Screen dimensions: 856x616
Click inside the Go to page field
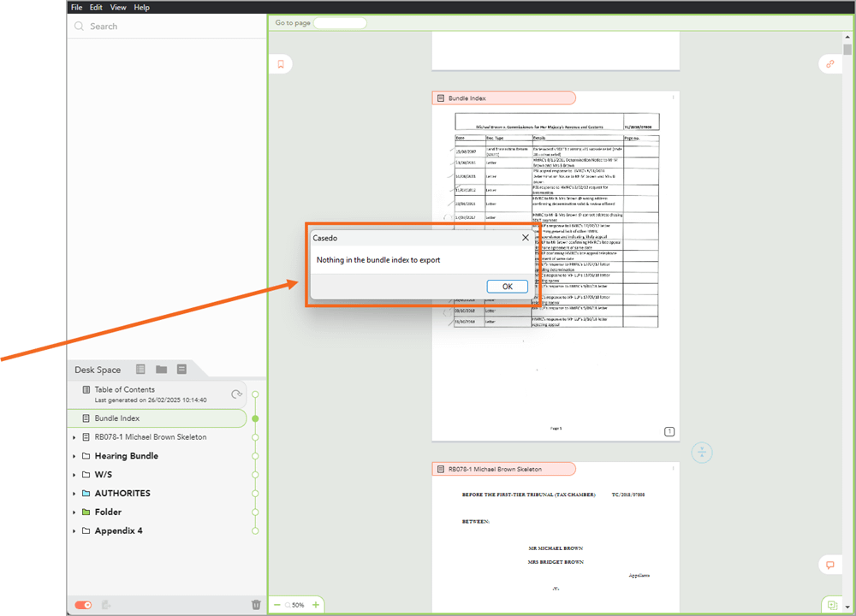tap(339, 22)
